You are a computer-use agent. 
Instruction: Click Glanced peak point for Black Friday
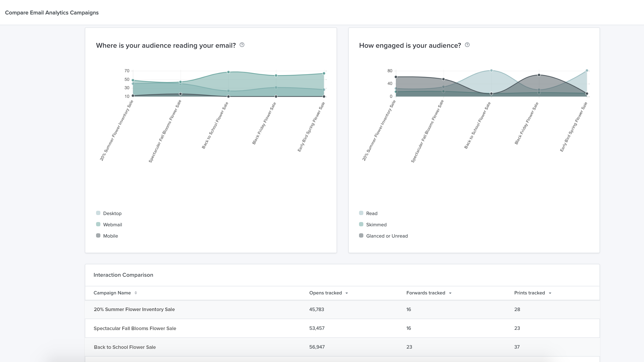click(x=539, y=75)
